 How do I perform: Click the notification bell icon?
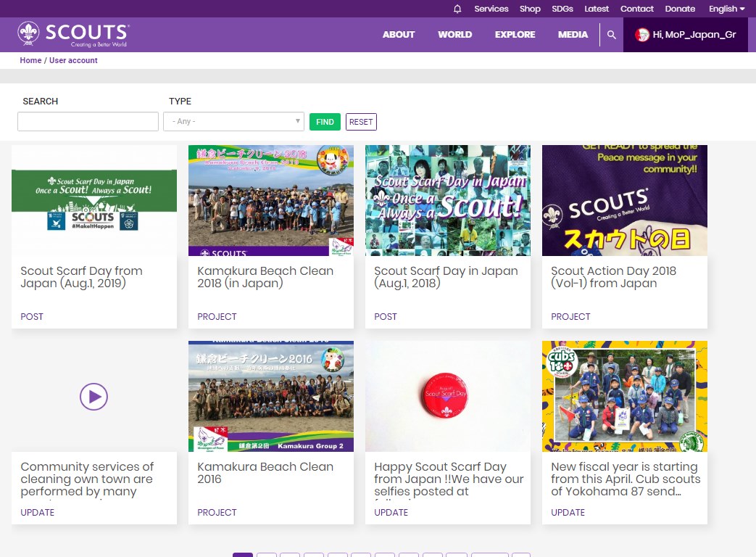click(x=457, y=9)
